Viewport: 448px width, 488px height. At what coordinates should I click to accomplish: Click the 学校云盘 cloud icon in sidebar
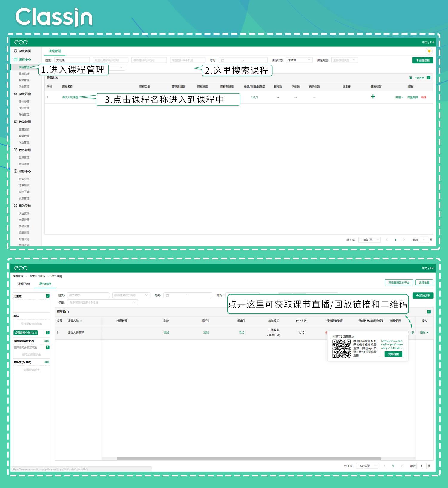click(x=16, y=94)
